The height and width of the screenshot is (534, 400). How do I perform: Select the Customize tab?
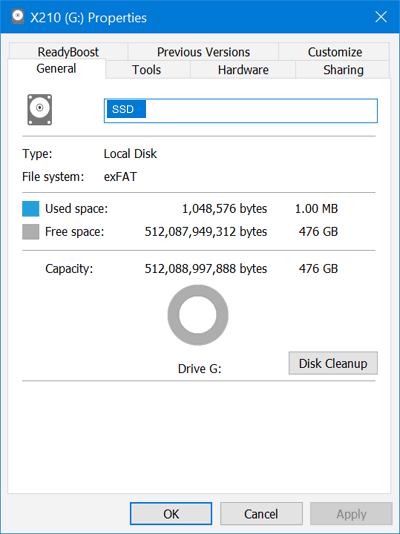pos(335,52)
